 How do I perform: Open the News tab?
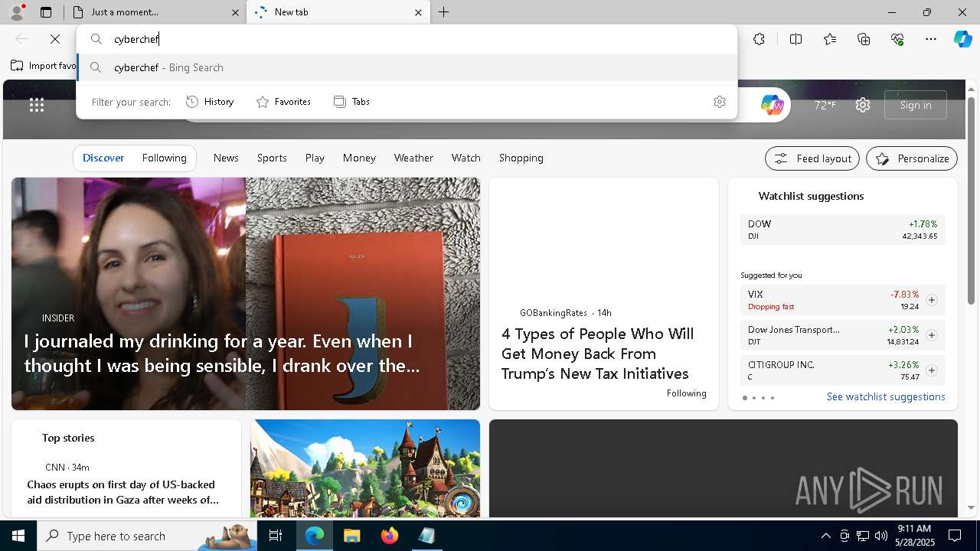pyautogui.click(x=226, y=158)
